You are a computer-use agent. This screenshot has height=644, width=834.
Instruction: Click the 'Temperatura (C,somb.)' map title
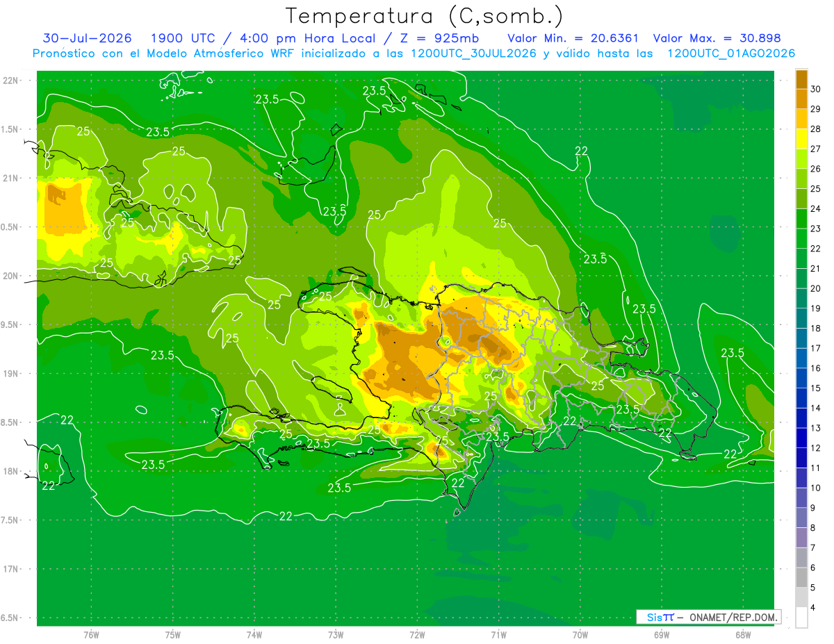pos(425,16)
